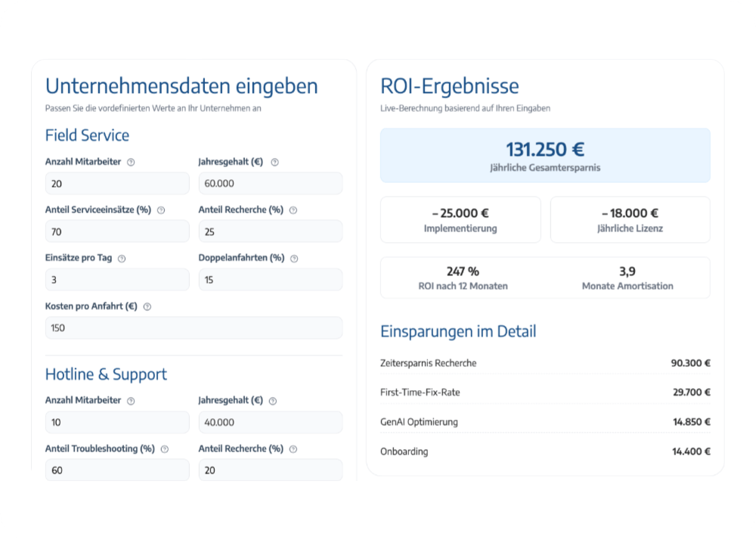Click help icon next to Hotline Jahresgehalt
756x540 pixels.
[273, 401]
